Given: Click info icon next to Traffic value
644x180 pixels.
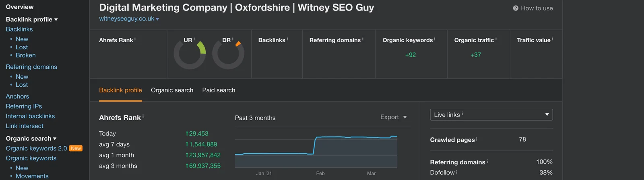Looking at the screenshot, I should [552, 39].
